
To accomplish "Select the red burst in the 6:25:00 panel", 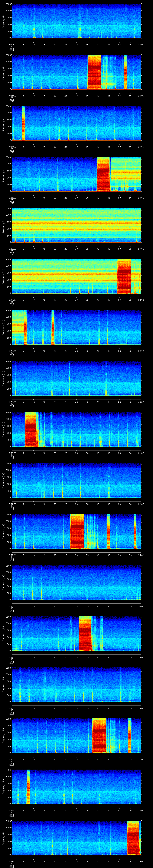I will (x=104, y=174).
